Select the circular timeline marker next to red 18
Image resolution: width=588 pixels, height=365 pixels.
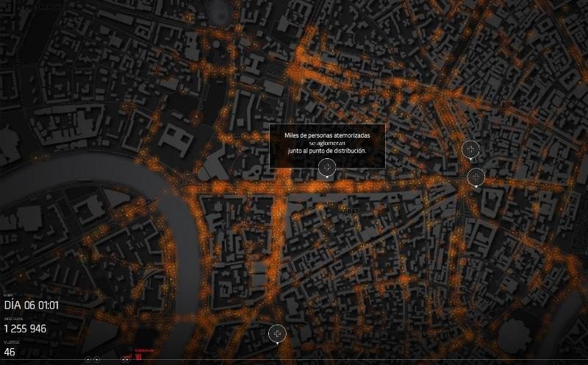point(126,358)
